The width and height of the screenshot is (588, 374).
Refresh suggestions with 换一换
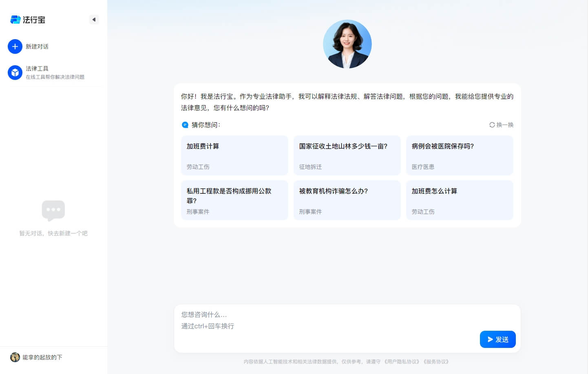tap(501, 125)
